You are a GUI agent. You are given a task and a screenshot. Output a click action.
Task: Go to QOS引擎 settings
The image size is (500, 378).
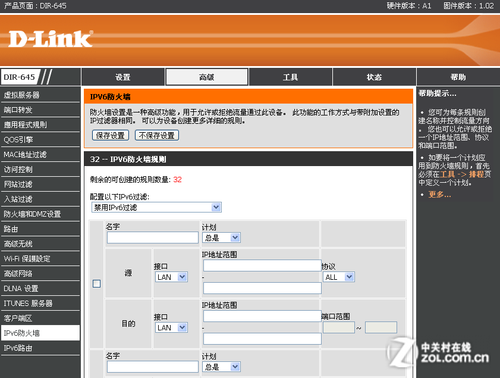pyautogui.click(x=40, y=139)
